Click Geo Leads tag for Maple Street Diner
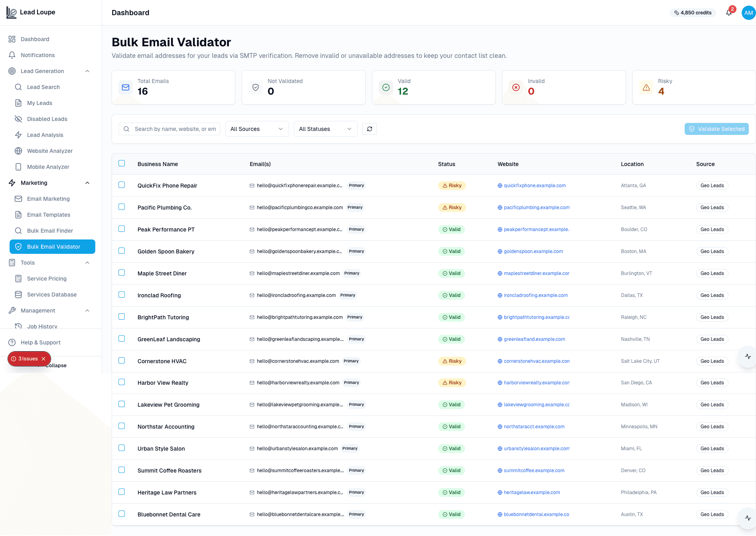This screenshot has height=536, width=756. click(x=712, y=273)
